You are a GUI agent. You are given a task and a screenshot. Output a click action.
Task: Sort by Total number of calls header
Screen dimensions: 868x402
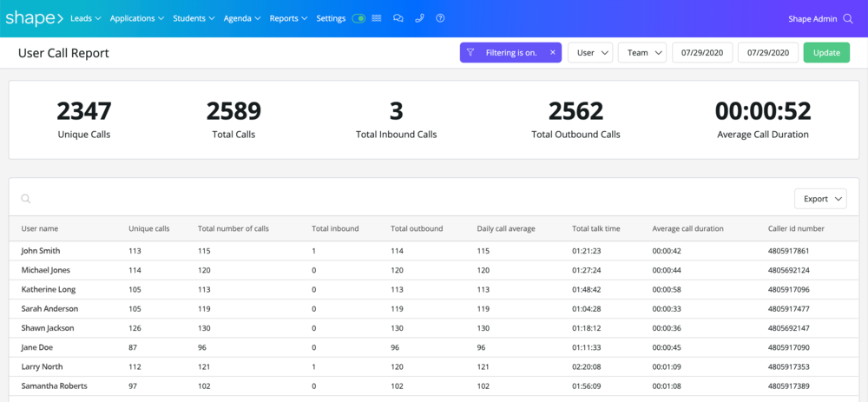[x=233, y=228]
